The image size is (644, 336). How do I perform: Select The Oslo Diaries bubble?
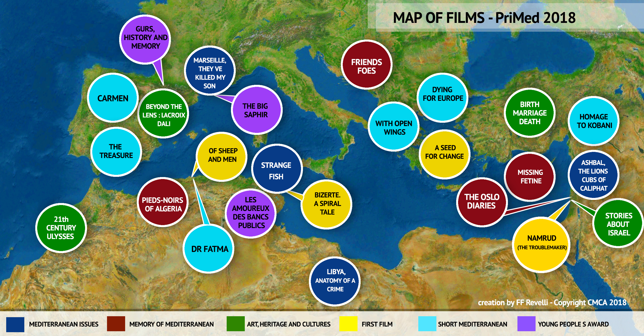(x=481, y=202)
